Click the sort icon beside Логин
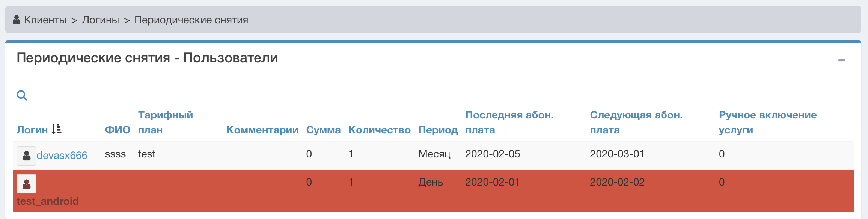 click(56, 129)
